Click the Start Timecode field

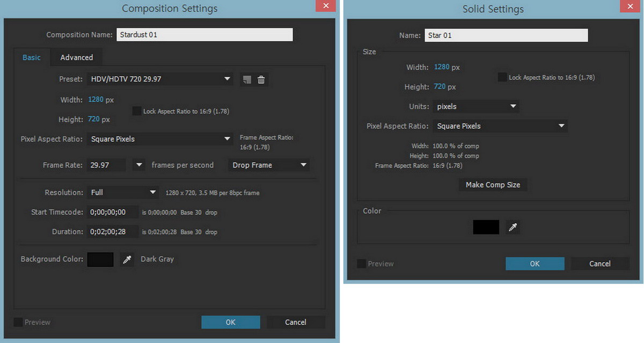[x=112, y=212]
